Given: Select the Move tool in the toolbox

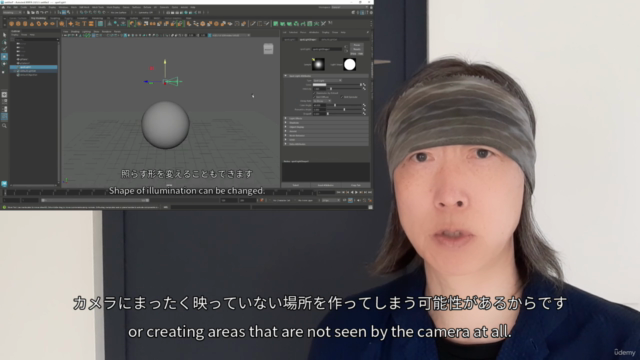Looking at the screenshot, I should point(4,57).
